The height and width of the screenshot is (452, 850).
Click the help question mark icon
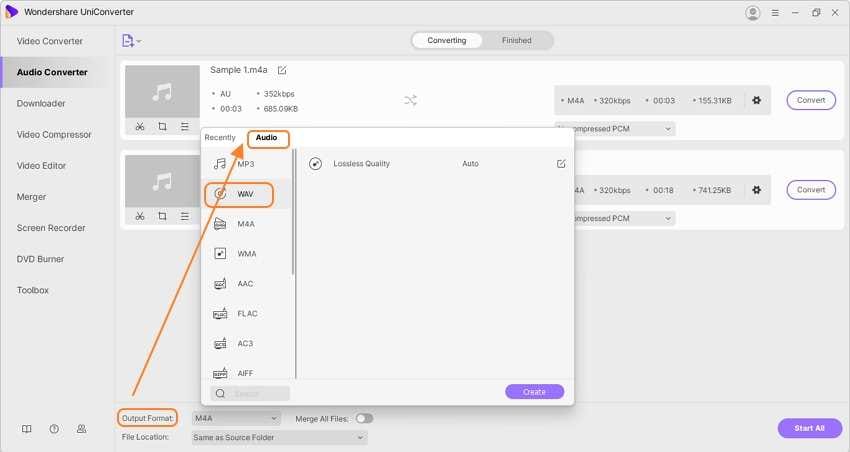(54, 429)
